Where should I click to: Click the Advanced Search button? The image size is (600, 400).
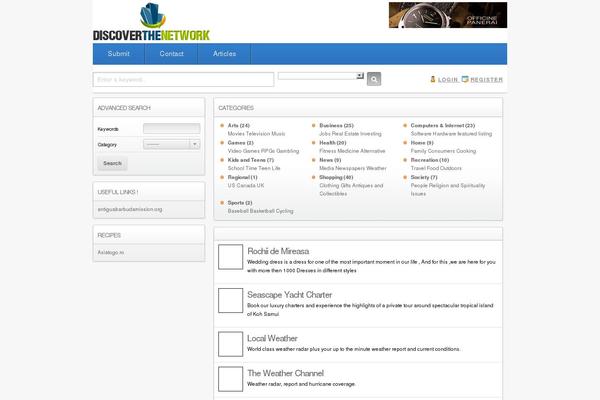(112, 163)
